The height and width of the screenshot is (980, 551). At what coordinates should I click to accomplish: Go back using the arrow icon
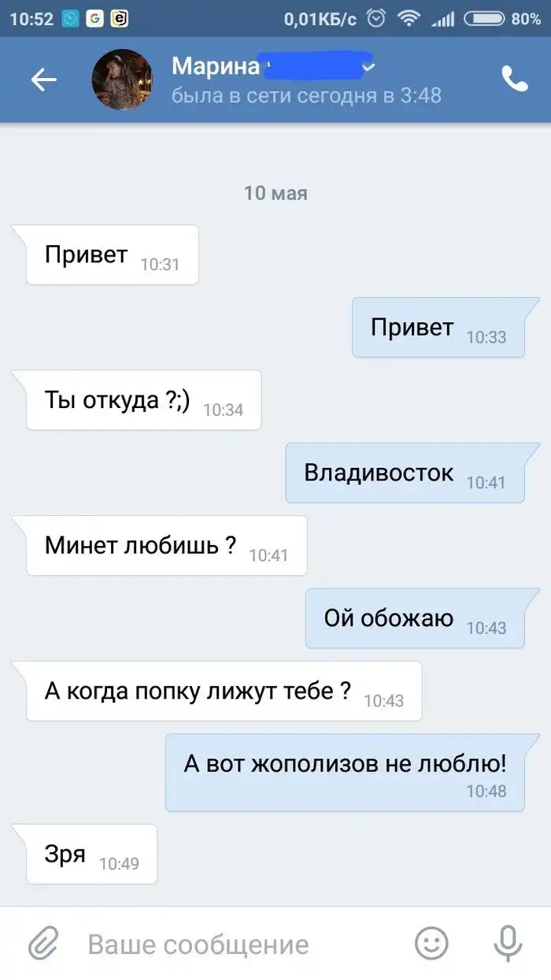coord(44,80)
